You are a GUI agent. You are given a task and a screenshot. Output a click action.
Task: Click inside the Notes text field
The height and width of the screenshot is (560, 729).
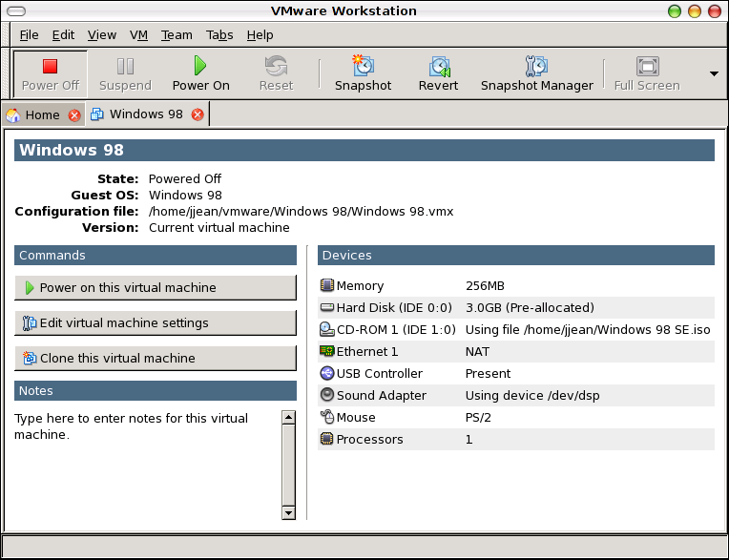pos(143,467)
